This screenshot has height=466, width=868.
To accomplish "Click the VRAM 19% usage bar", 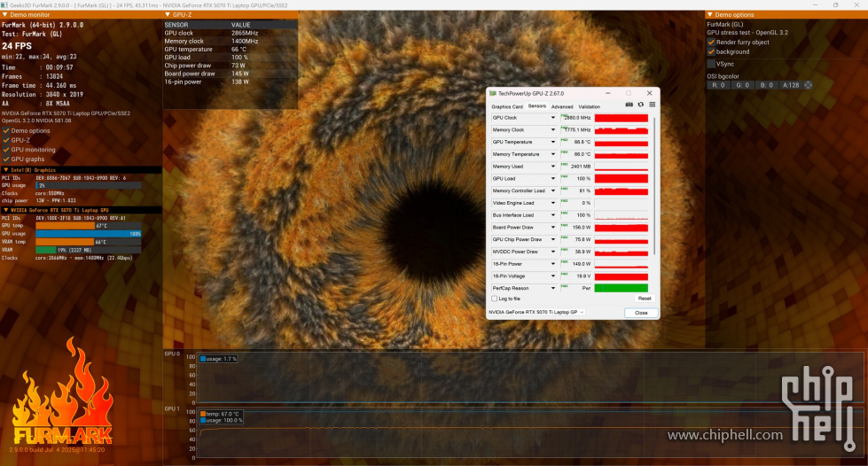I will (x=89, y=250).
